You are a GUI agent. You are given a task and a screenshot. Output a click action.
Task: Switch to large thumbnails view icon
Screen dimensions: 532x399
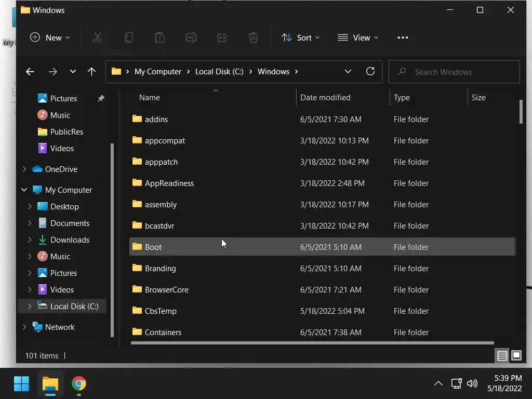[x=516, y=355]
